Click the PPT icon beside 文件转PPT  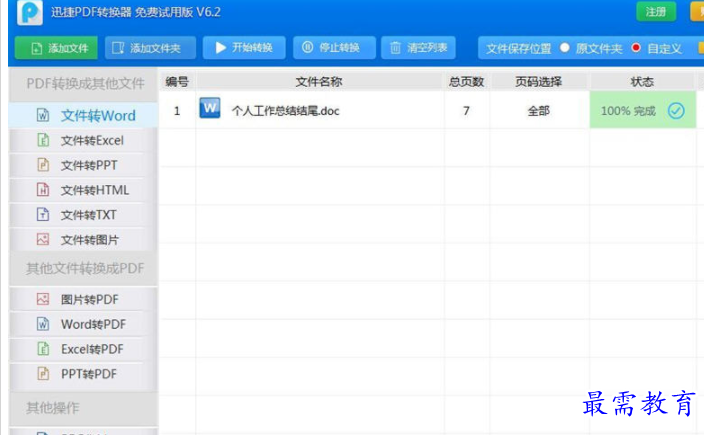click(43, 165)
